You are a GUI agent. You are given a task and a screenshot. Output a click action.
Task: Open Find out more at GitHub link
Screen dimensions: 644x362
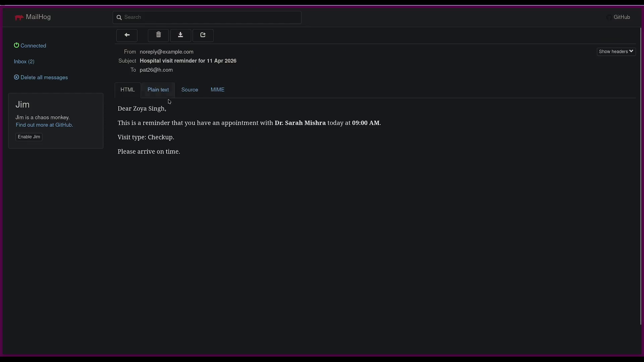click(44, 125)
